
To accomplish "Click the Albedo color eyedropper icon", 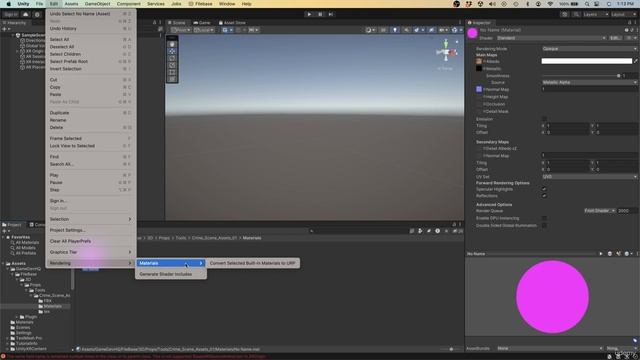I will (636, 61).
